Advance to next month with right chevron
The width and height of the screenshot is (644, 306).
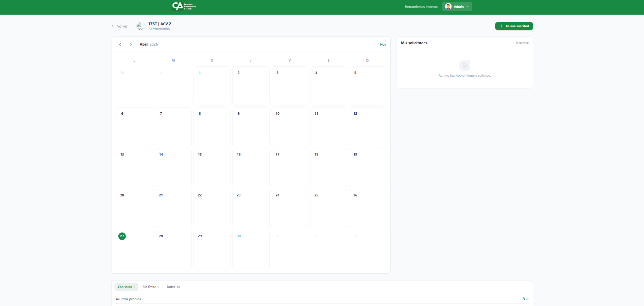click(131, 45)
